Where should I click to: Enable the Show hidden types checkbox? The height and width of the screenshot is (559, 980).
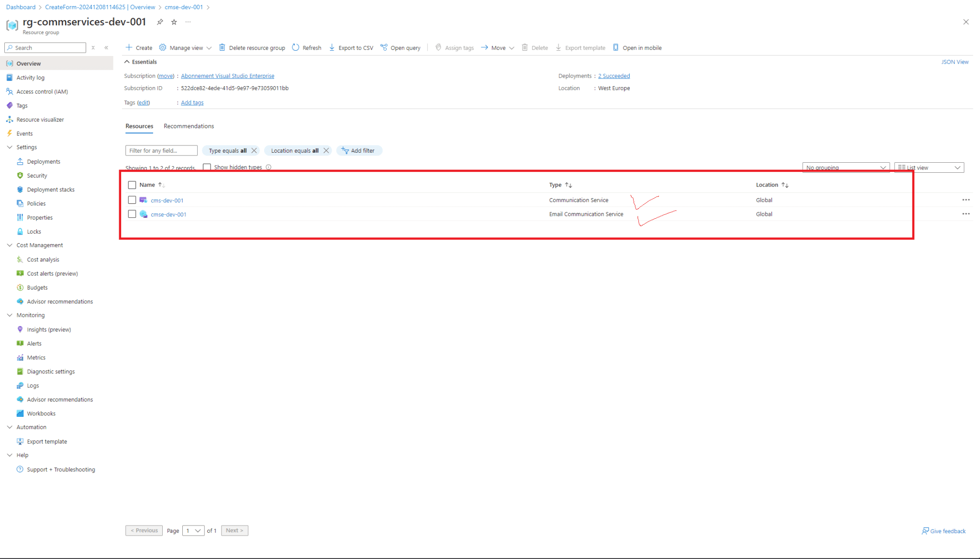pyautogui.click(x=207, y=167)
